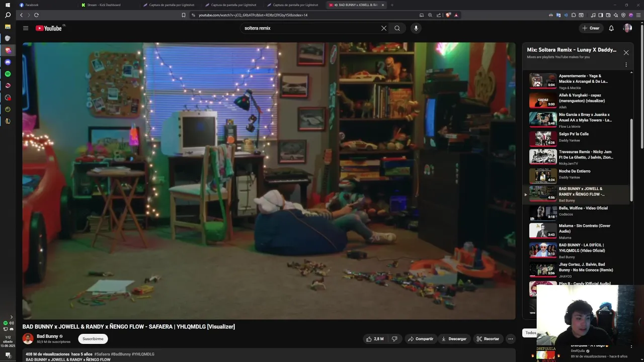The height and width of the screenshot is (362, 644).
Task: Open a new browser tab
Action: tap(392, 5)
